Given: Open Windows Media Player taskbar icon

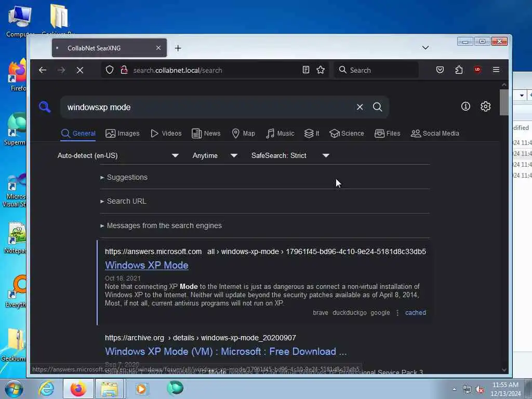Looking at the screenshot, I should [x=141, y=389].
